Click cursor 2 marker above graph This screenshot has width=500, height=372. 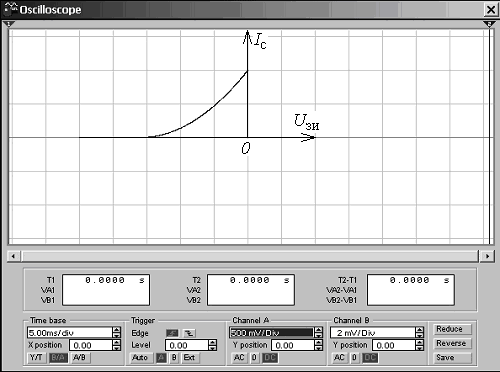[489, 24]
